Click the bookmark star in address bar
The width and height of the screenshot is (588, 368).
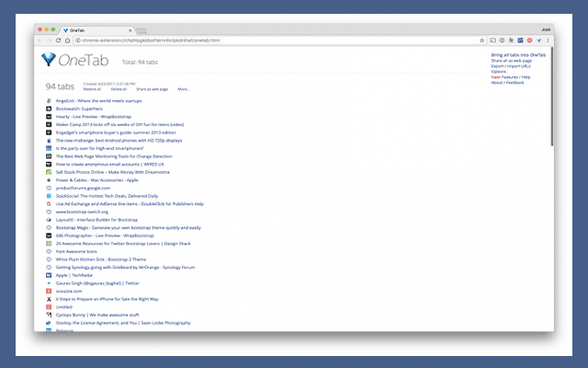[481, 40]
